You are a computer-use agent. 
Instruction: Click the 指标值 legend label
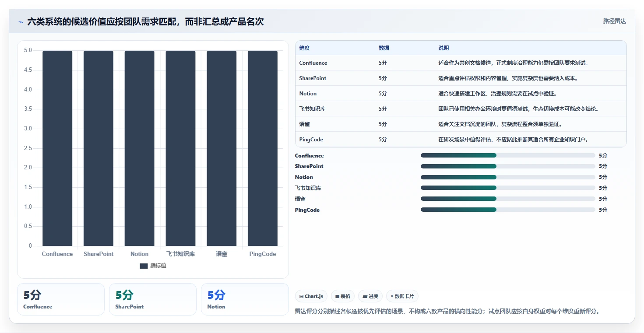pyautogui.click(x=158, y=266)
